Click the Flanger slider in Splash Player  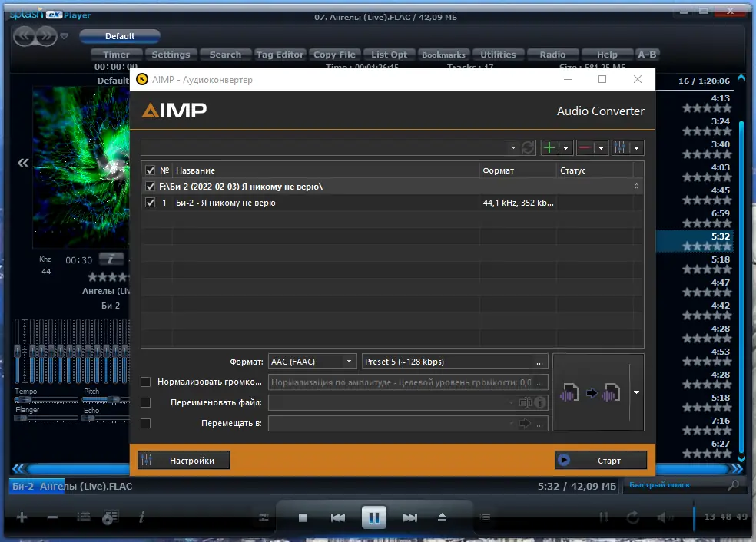(x=46, y=418)
